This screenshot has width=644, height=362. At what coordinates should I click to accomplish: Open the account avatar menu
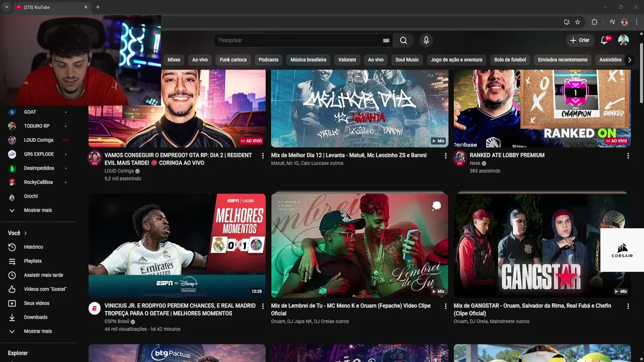[623, 40]
